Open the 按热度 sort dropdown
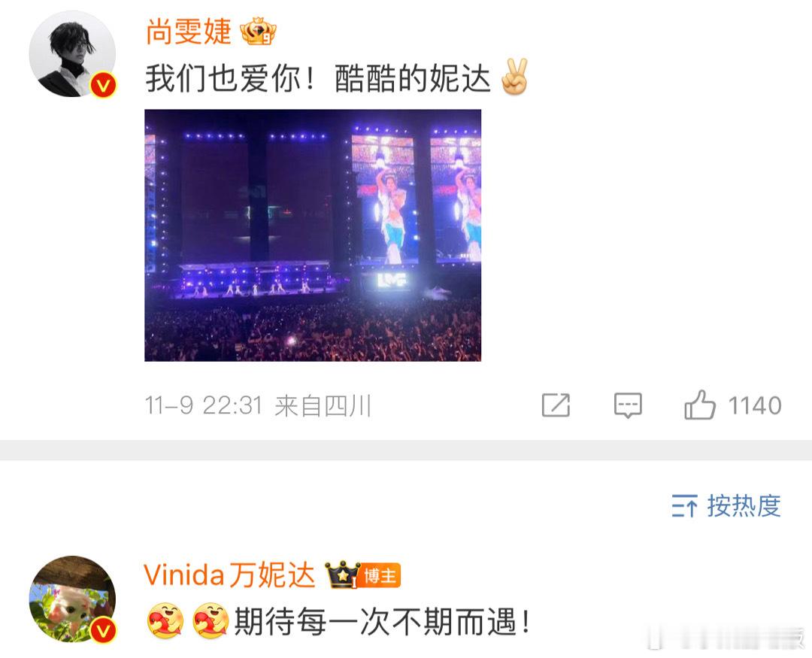Image resolution: width=812 pixels, height=658 pixels. coord(726,505)
